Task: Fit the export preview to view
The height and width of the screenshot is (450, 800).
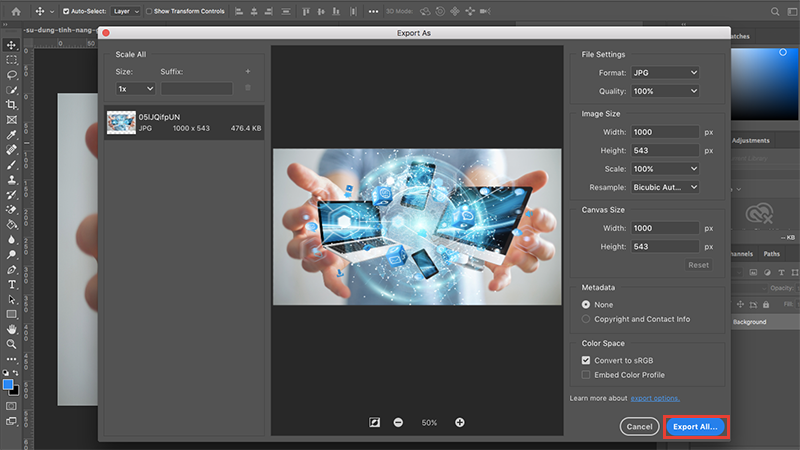Action: tap(374, 422)
